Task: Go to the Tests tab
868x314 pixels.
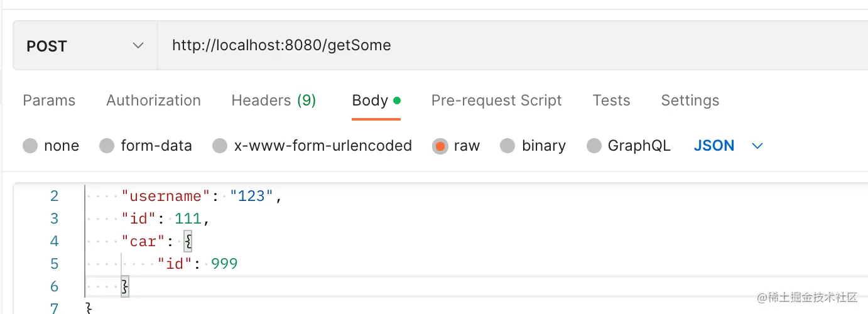Action: (611, 100)
